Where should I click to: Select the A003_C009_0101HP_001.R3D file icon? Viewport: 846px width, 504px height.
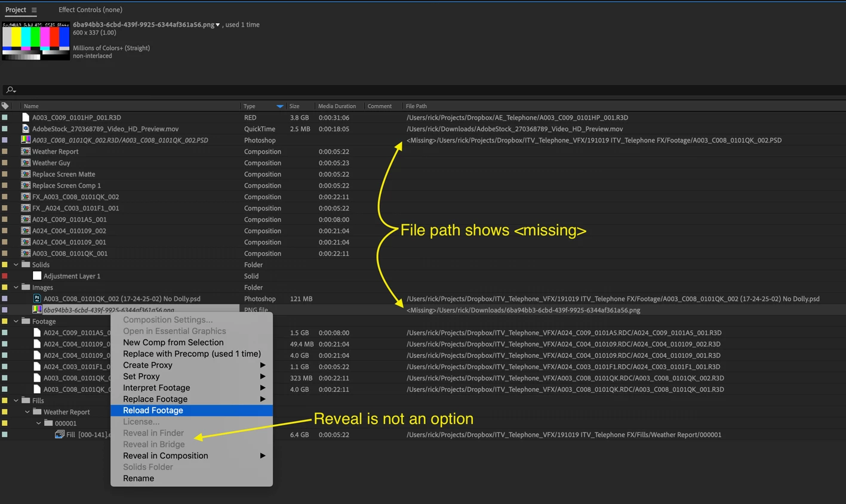[x=26, y=118]
